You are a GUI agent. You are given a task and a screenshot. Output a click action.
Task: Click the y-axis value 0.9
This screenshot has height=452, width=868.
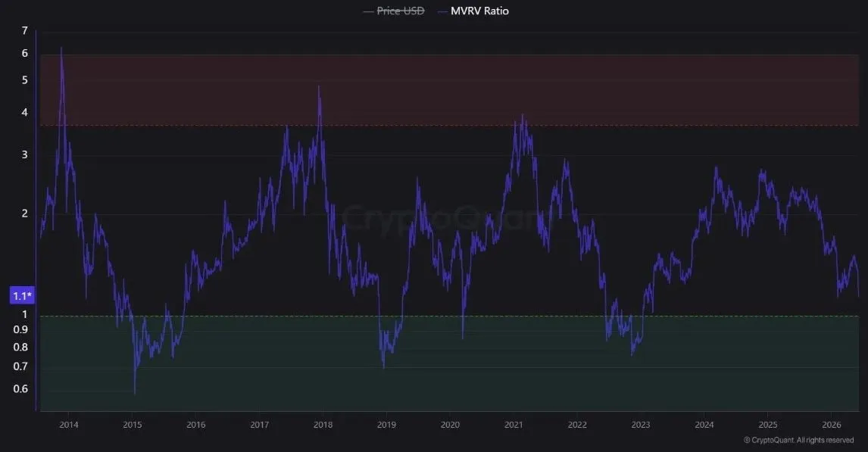(x=20, y=330)
